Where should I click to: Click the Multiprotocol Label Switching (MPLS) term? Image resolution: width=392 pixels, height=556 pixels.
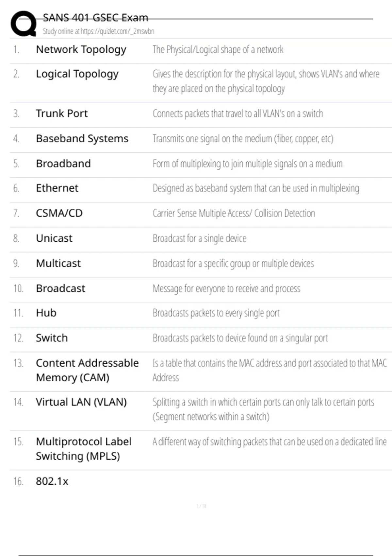pos(84,449)
